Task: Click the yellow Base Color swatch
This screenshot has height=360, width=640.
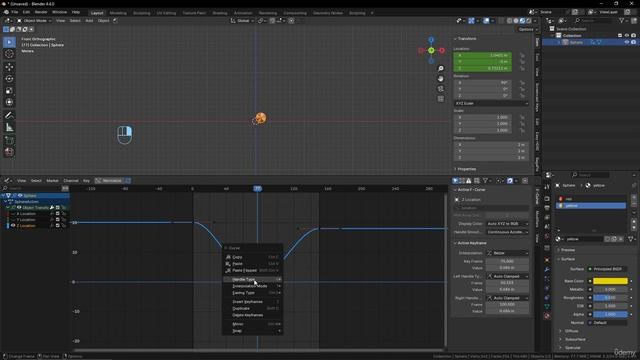Action: tap(610, 281)
